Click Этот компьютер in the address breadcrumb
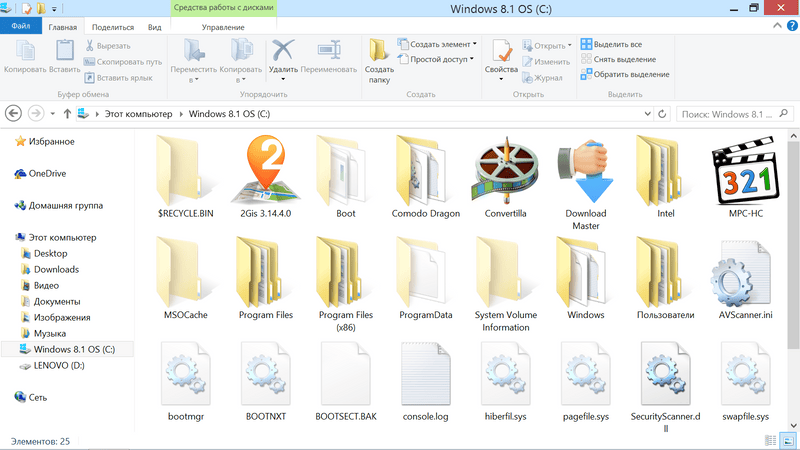The width and height of the screenshot is (800, 450). pyautogui.click(x=138, y=114)
